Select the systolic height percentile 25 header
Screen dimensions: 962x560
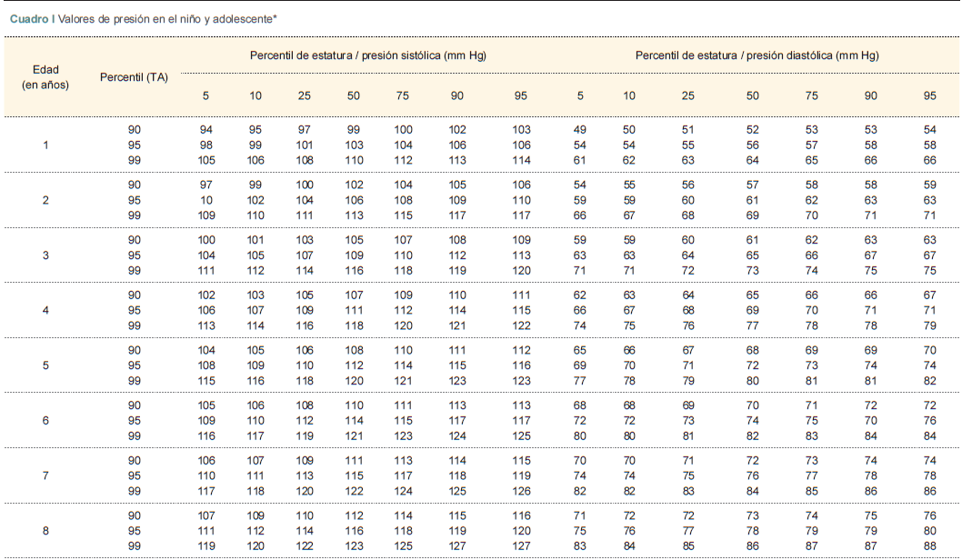[x=305, y=95]
